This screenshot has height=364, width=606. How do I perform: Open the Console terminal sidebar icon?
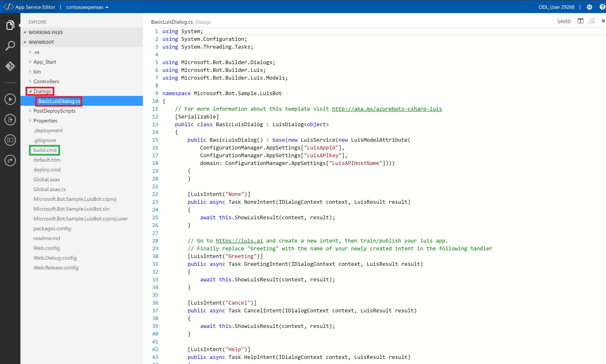(x=10, y=140)
